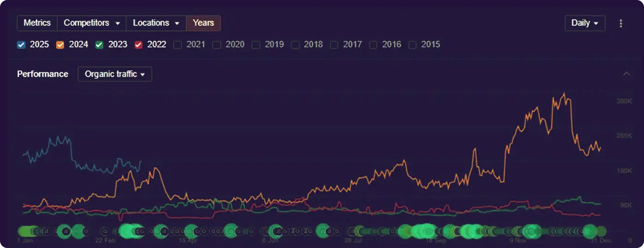
Task: Collapse the Performance chart section
Action: tap(626, 74)
